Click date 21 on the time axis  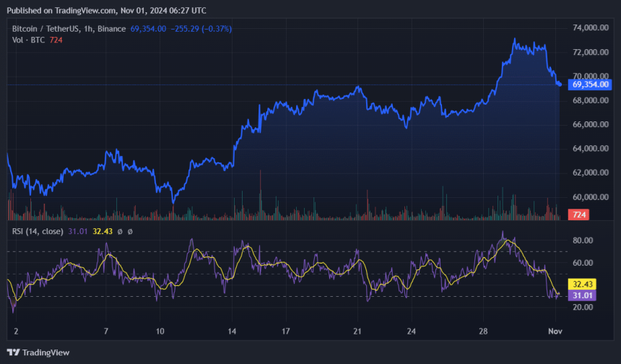tap(357, 331)
